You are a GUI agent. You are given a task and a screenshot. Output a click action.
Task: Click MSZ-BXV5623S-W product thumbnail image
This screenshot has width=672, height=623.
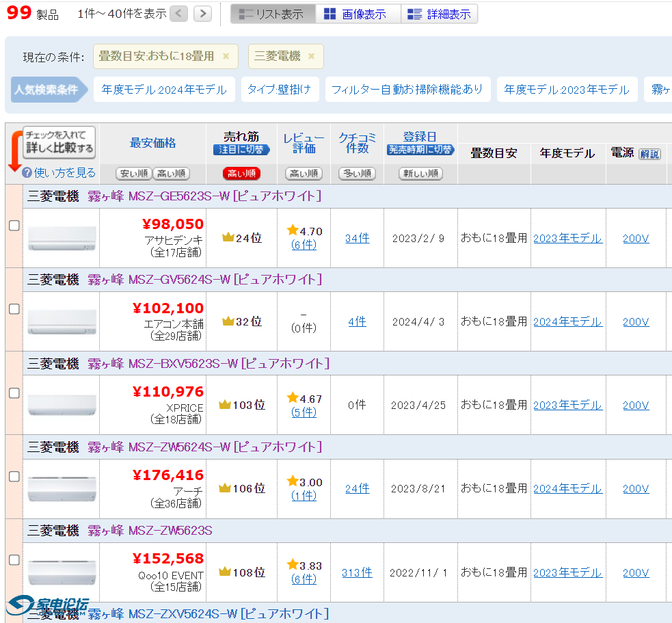(x=62, y=406)
